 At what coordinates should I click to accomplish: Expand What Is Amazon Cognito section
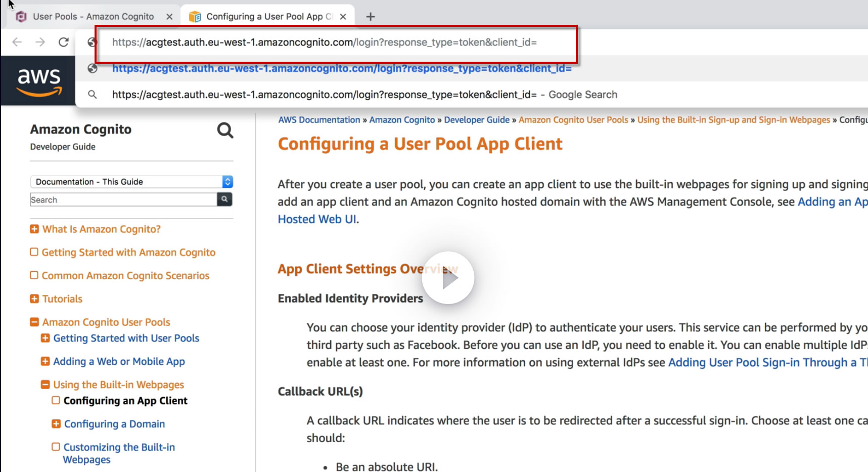click(x=34, y=229)
